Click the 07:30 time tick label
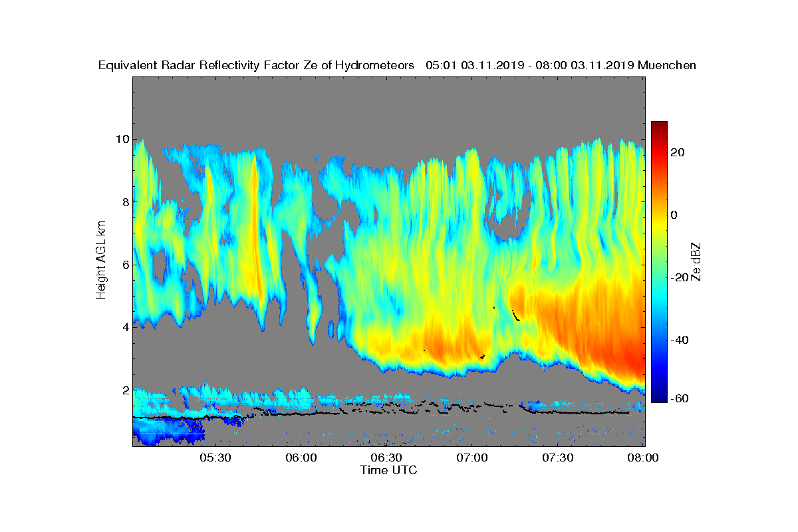Image resolution: width=798 pixels, height=532 pixels. tap(558, 458)
